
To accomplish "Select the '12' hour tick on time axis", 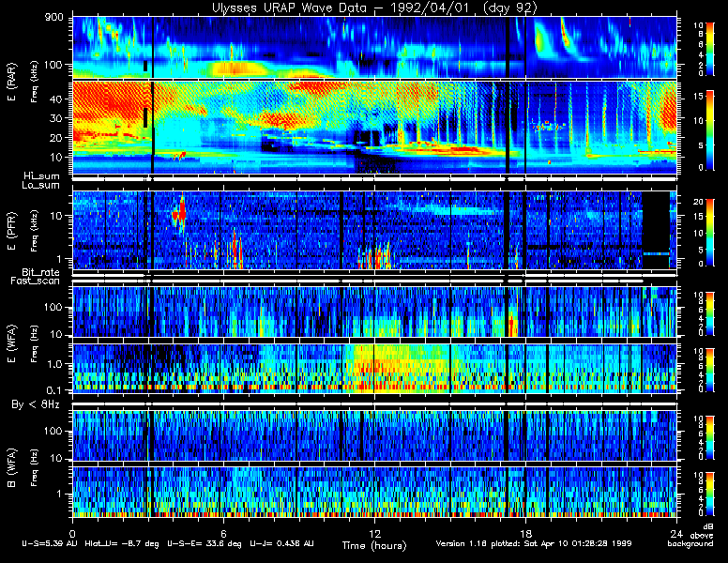I will click(x=374, y=534).
